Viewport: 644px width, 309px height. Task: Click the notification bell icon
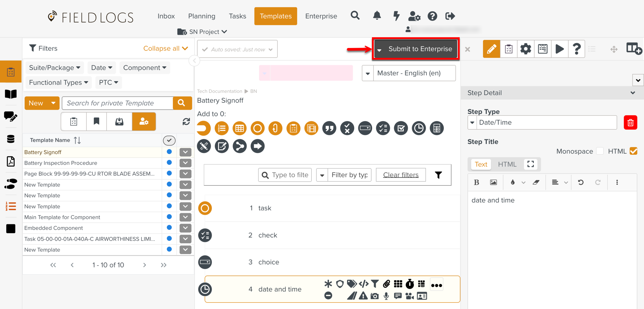(377, 16)
